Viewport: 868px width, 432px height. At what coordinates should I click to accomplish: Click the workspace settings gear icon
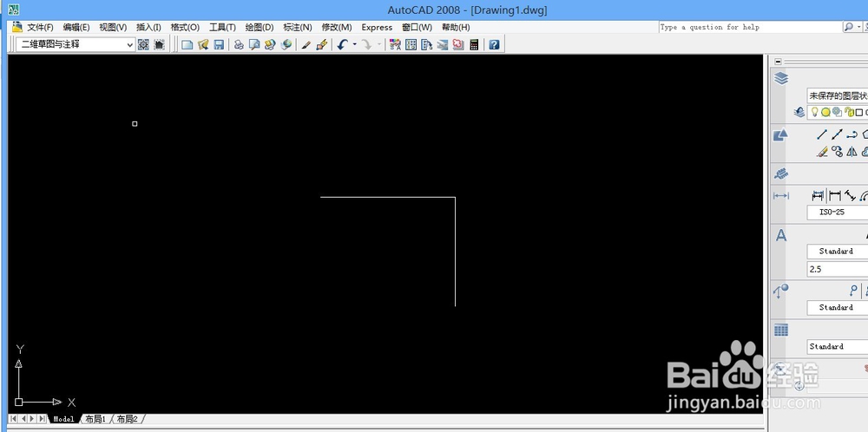[x=143, y=45]
